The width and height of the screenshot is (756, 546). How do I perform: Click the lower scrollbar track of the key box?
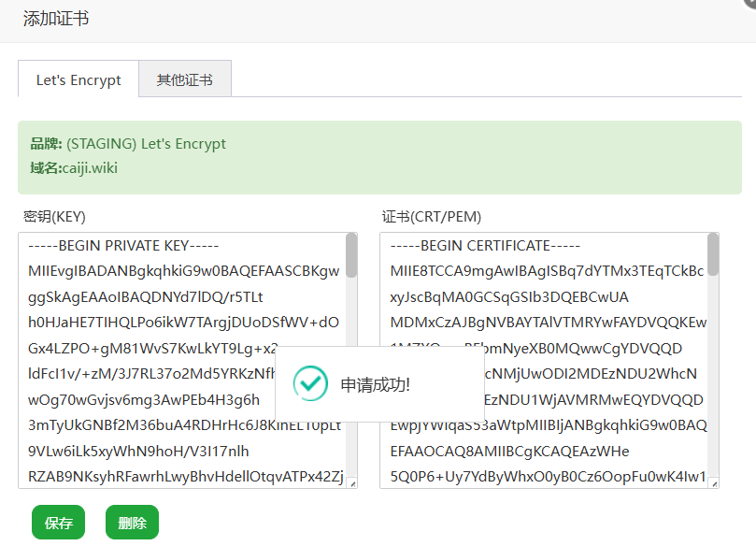(x=351, y=393)
